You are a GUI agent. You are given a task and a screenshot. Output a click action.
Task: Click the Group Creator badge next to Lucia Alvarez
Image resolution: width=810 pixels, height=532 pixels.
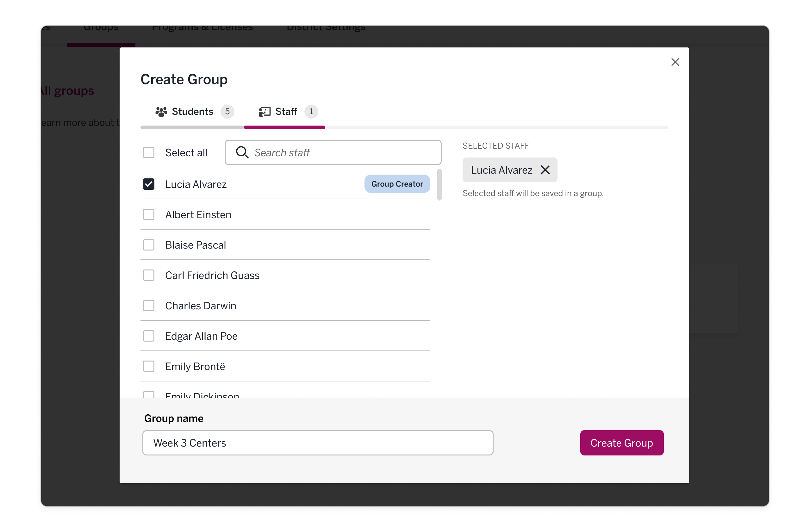pos(397,184)
